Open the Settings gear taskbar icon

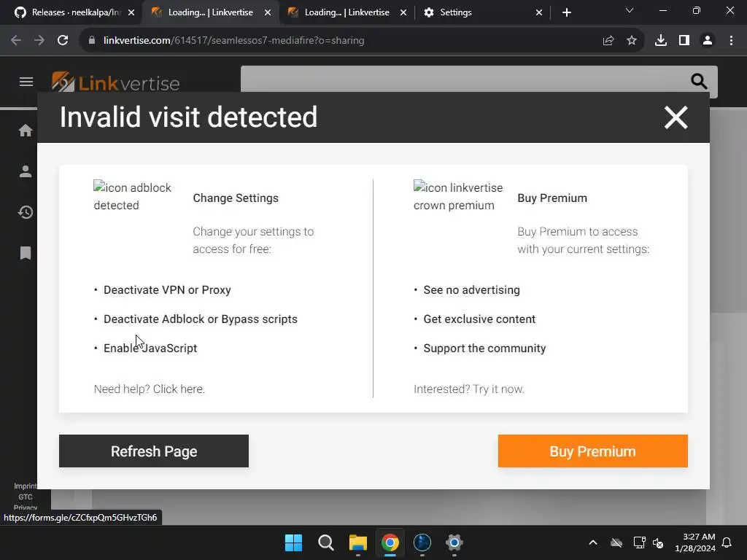tap(454, 542)
